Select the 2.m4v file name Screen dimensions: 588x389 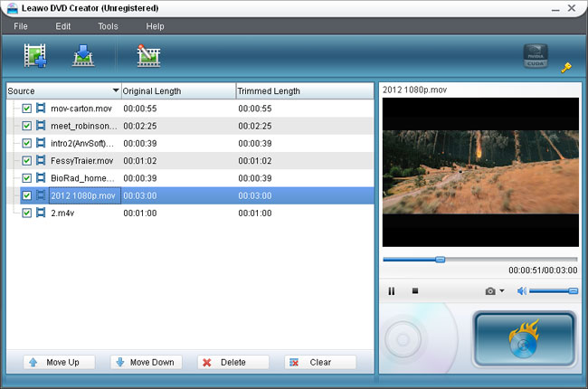(x=62, y=213)
